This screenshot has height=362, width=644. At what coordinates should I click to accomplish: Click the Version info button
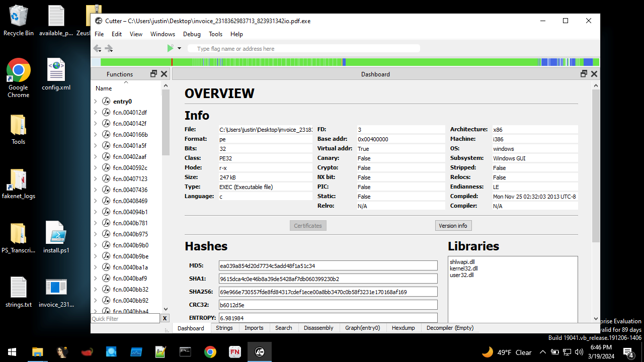[x=453, y=226]
